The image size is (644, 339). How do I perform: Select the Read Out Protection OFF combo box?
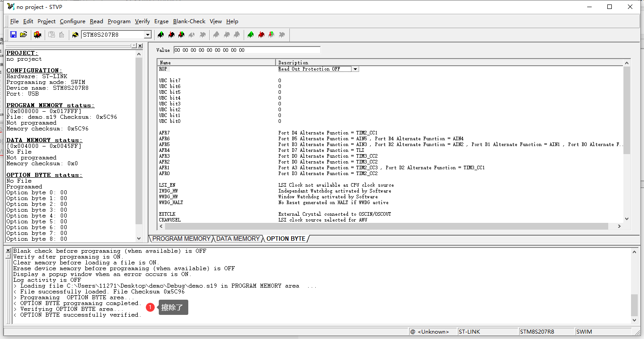pyautogui.click(x=318, y=69)
